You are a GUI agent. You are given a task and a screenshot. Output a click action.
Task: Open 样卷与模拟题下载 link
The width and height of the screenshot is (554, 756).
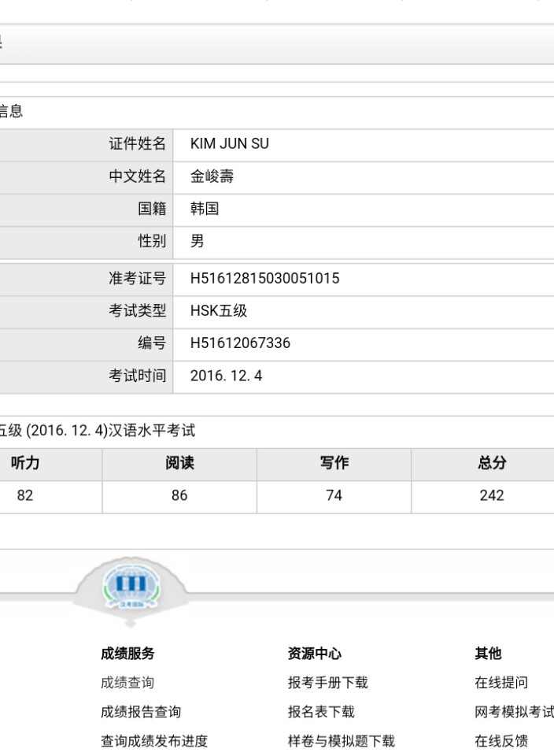pos(342,740)
